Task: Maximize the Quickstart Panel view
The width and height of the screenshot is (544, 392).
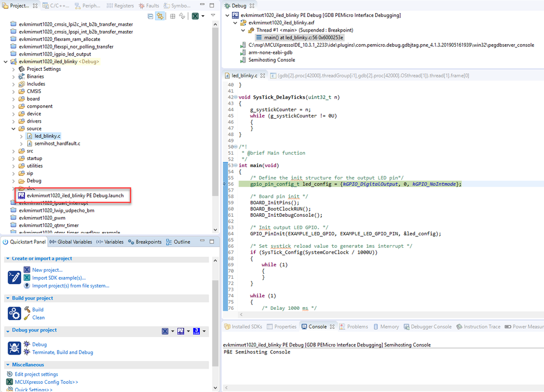Action: click(212, 241)
